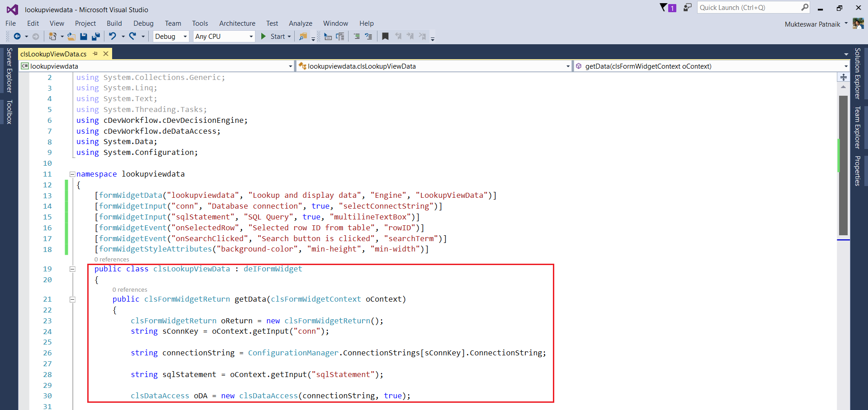The image size is (868, 410).
Task: Open the Any CPU platform dropdown
Action: click(250, 36)
